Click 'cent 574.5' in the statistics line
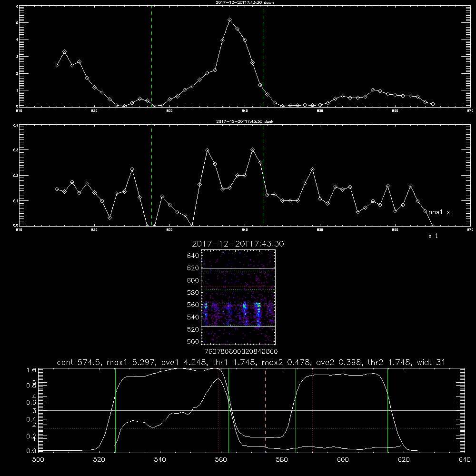 tap(80, 362)
